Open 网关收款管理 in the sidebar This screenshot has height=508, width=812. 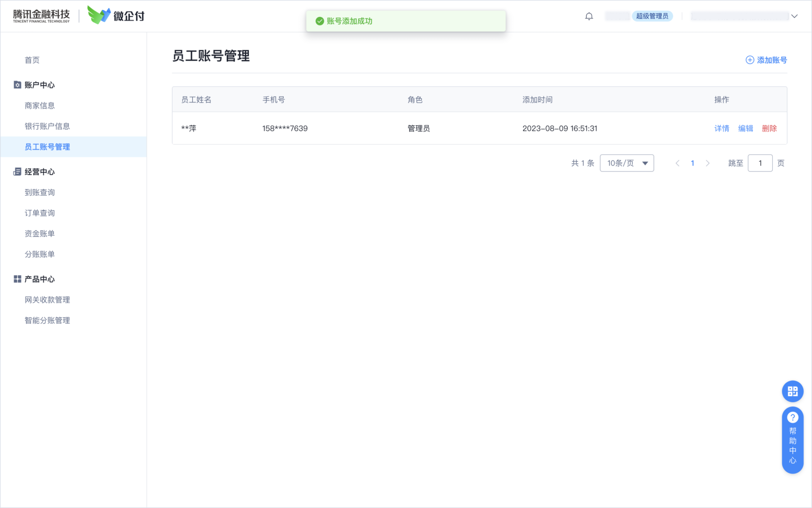click(x=47, y=300)
